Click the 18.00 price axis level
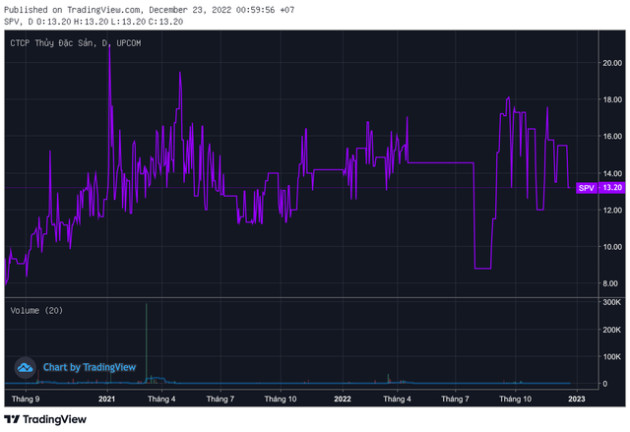 [611, 99]
